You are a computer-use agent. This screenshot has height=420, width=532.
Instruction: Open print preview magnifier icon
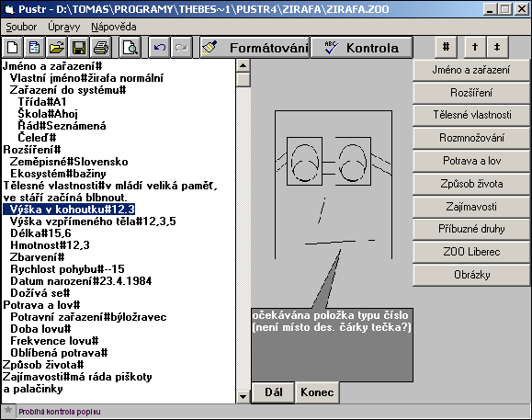coord(130,47)
